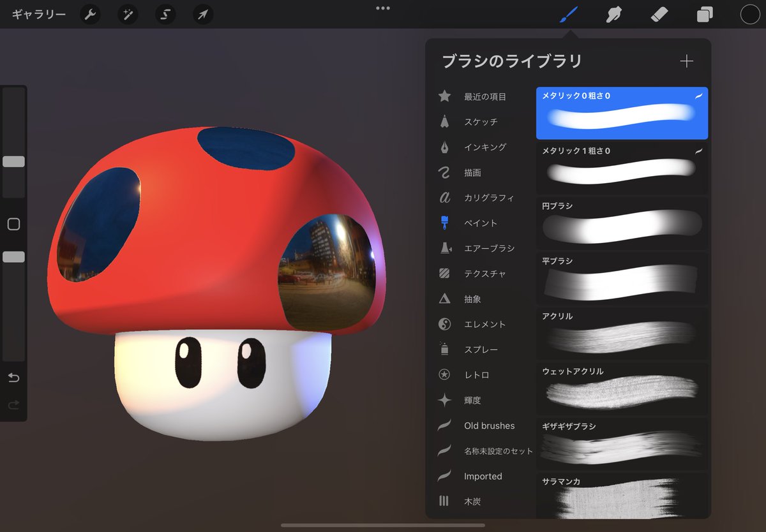The image size is (766, 532).
Task: Tap the mushroom's left eye
Action: (187, 362)
